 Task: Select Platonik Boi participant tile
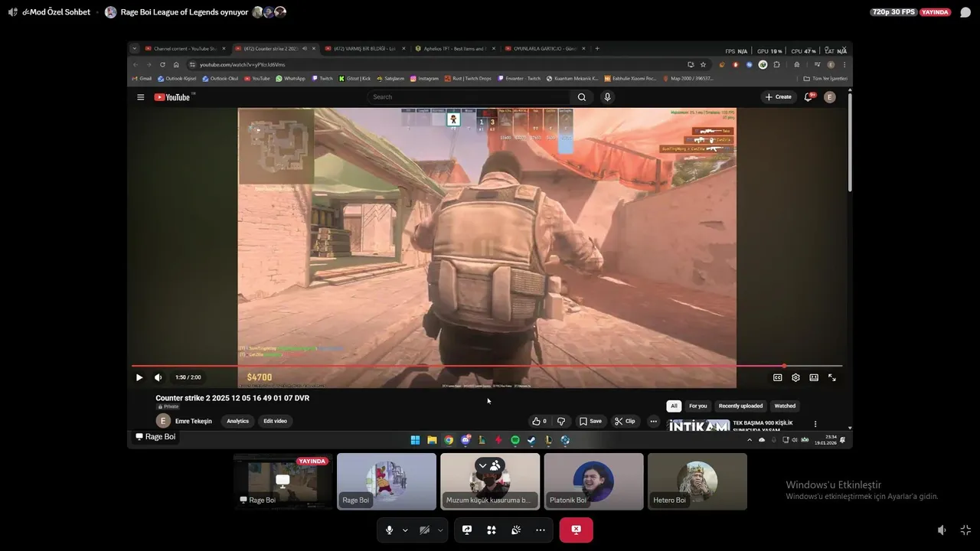coord(593,481)
